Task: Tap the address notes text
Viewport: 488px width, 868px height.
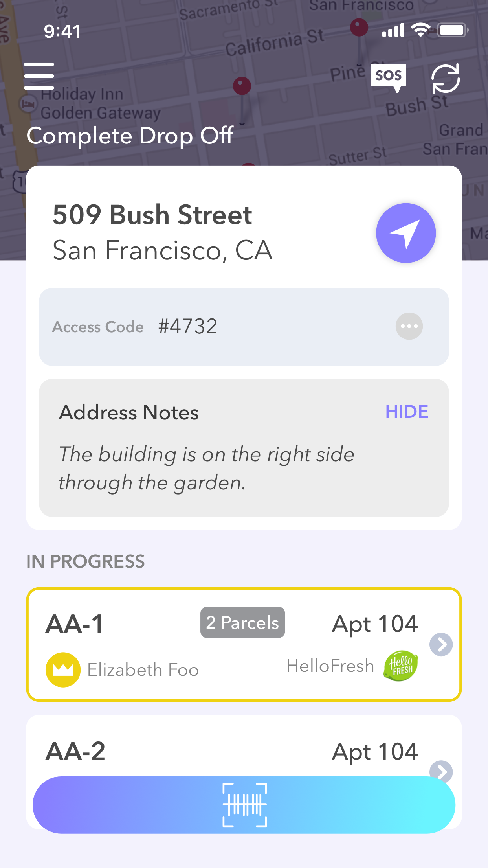Action: coord(206,468)
